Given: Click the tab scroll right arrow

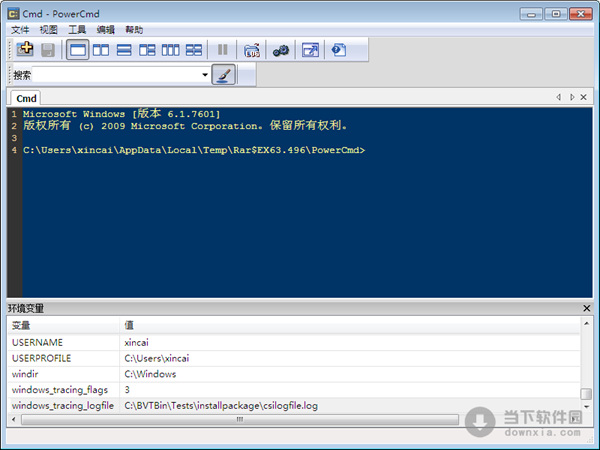Looking at the screenshot, I should pyautogui.click(x=572, y=97).
